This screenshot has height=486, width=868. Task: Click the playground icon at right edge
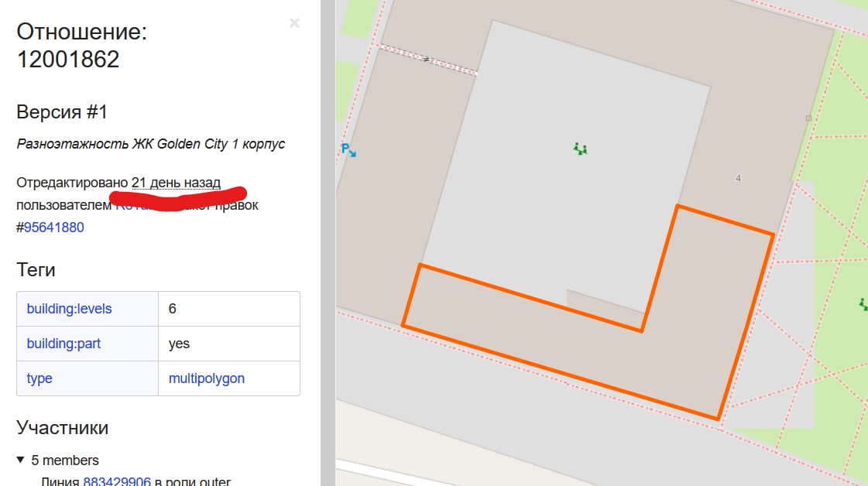pyautogui.click(x=863, y=304)
